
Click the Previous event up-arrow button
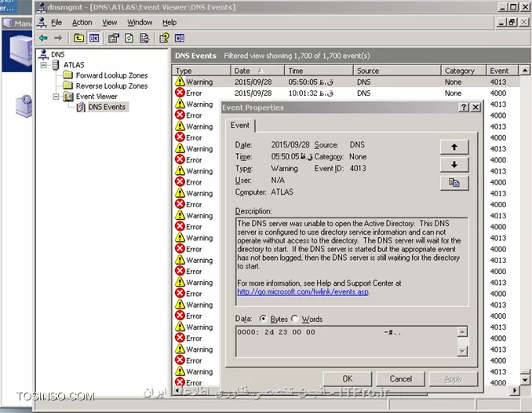[454, 147]
